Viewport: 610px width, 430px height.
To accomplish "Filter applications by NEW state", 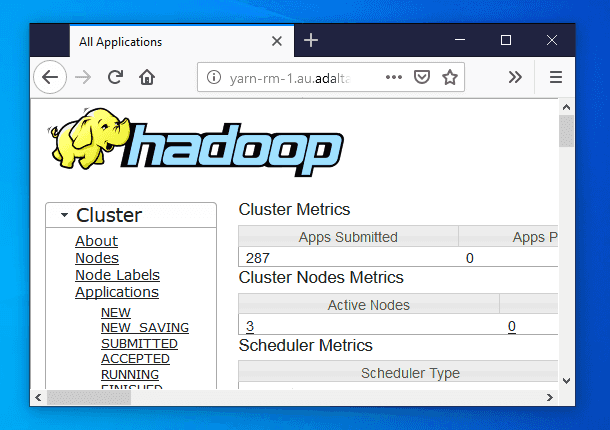I will click(116, 312).
